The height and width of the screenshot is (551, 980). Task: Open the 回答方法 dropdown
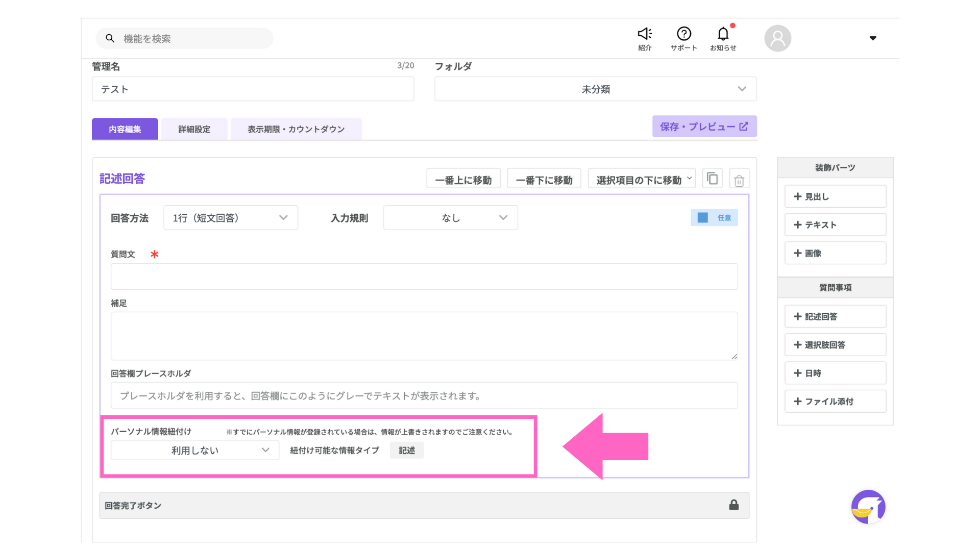point(231,218)
